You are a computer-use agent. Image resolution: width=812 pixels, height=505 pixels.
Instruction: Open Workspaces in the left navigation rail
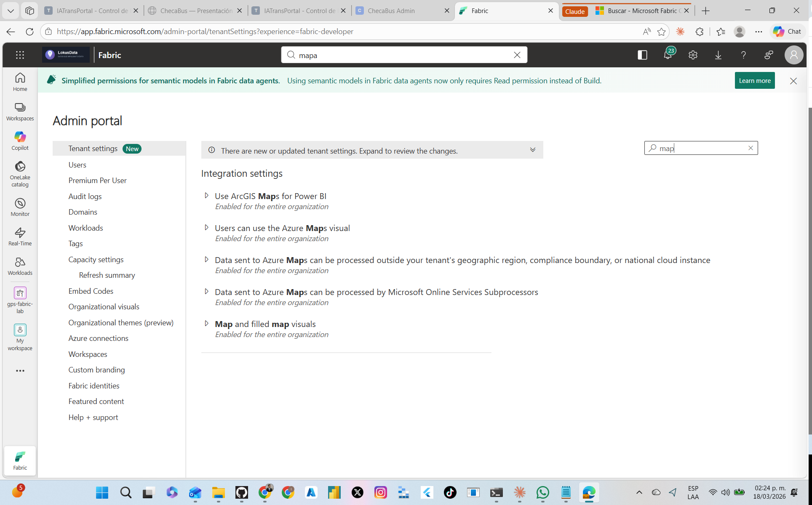[20, 112]
